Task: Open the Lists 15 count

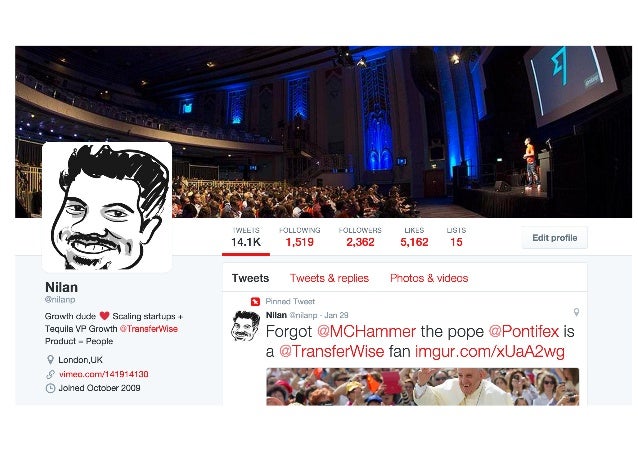Action: point(456,237)
